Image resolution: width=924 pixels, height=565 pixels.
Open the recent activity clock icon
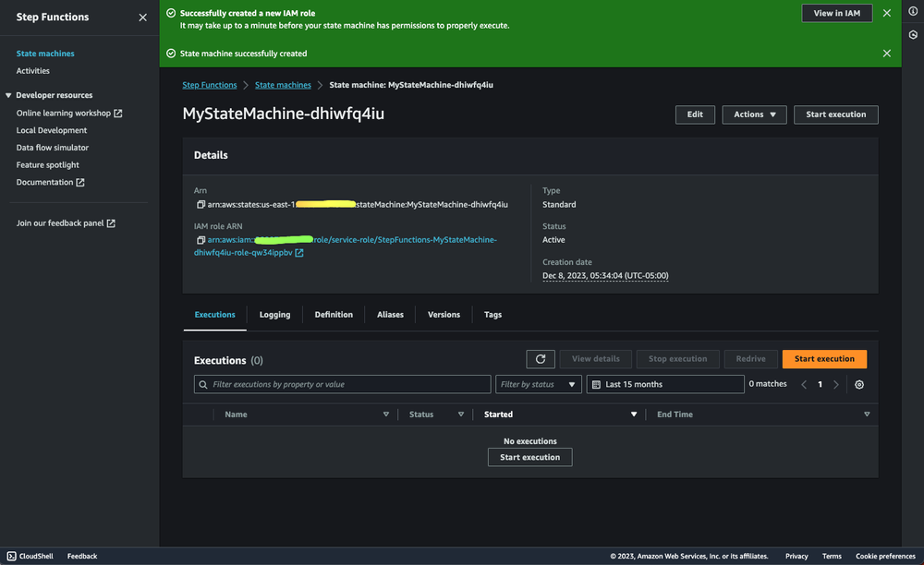(913, 35)
